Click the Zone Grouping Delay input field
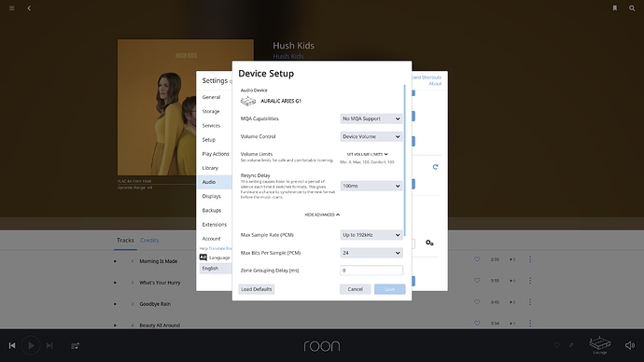 tap(371, 271)
